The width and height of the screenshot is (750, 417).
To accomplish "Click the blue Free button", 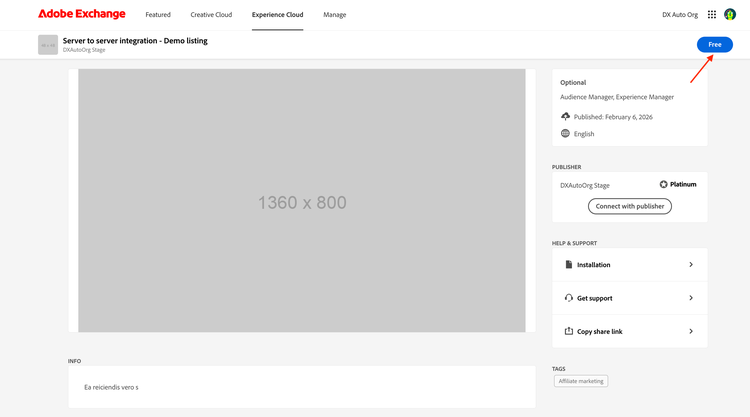I will [715, 44].
